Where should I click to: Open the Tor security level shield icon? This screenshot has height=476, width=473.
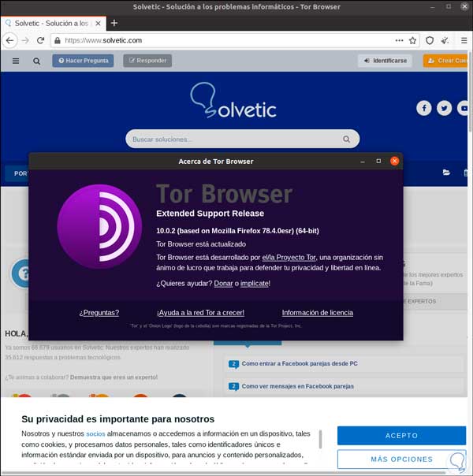point(430,40)
